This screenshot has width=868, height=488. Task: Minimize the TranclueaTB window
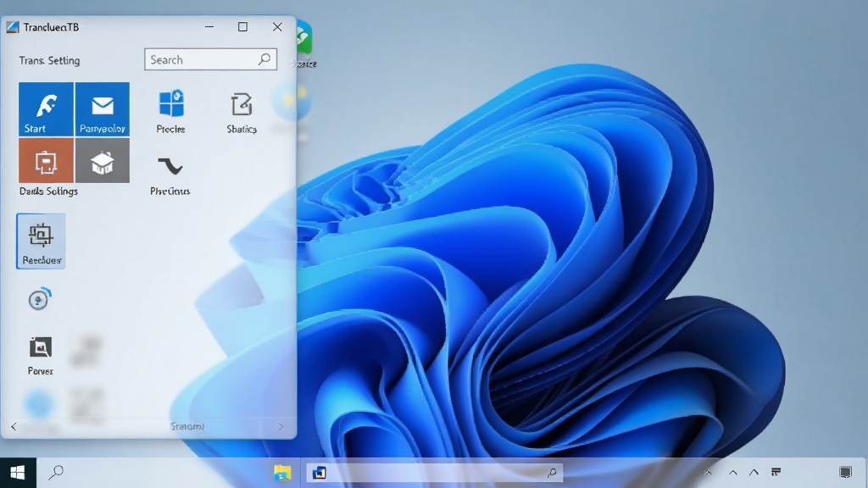(209, 26)
